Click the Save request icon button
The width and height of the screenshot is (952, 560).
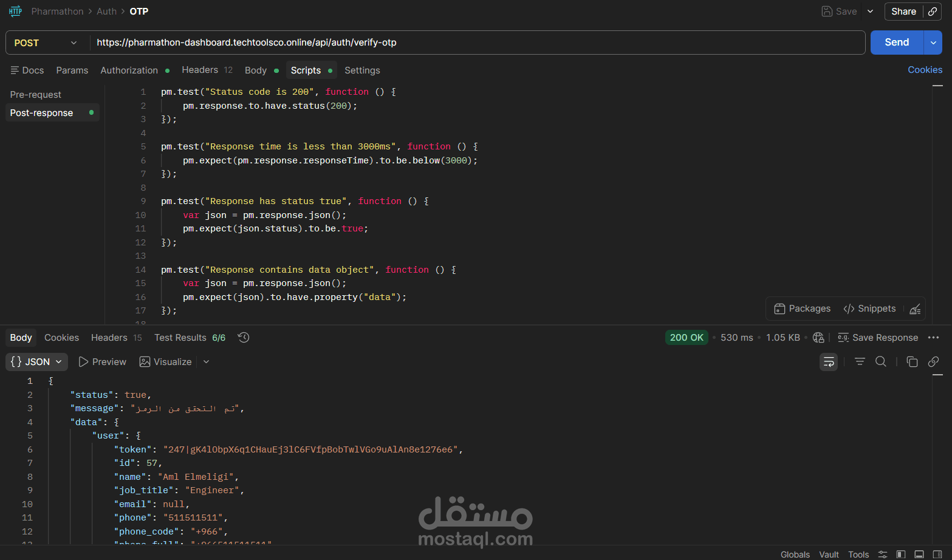click(x=839, y=12)
